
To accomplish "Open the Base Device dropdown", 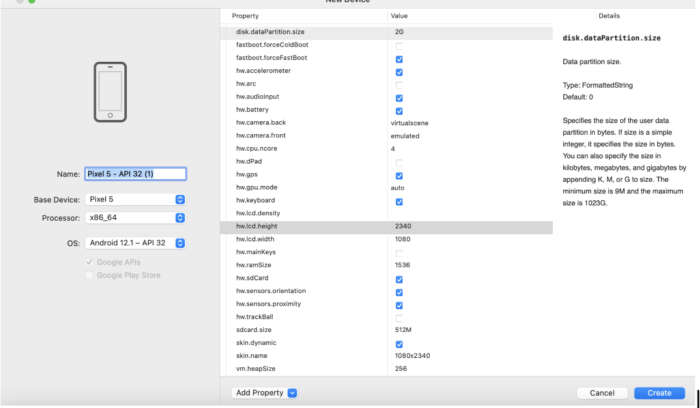I will tap(135, 200).
